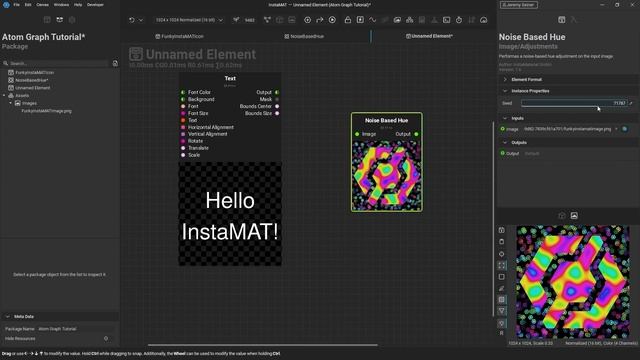Click the Noise Based Hue node thumbnail

pyautogui.click(x=387, y=175)
